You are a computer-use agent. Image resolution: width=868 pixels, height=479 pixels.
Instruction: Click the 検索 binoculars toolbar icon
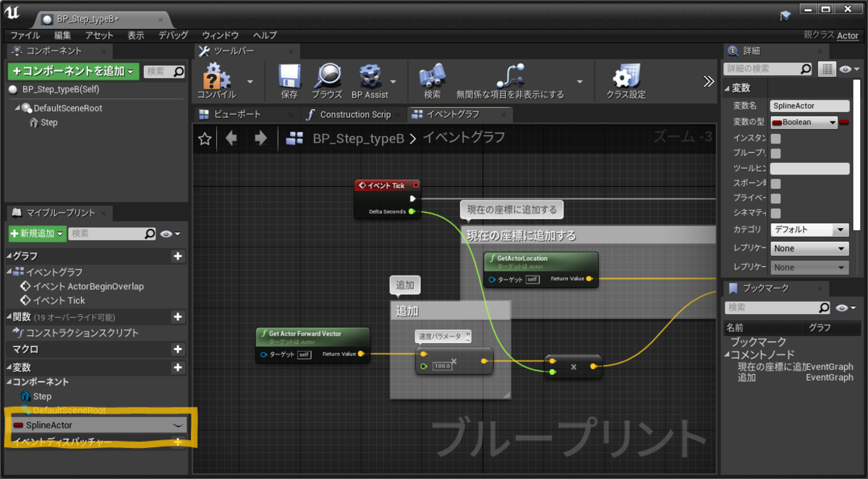(x=433, y=81)
